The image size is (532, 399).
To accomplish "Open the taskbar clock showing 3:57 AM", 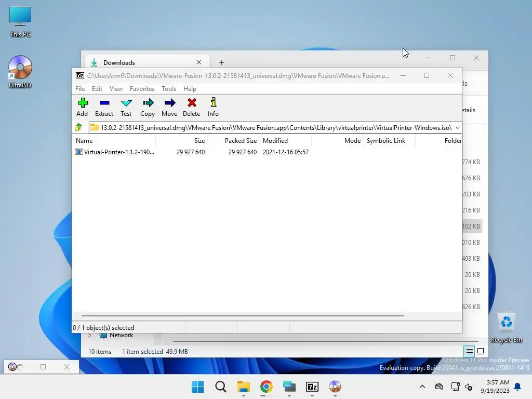I will (x=495, y=387).
